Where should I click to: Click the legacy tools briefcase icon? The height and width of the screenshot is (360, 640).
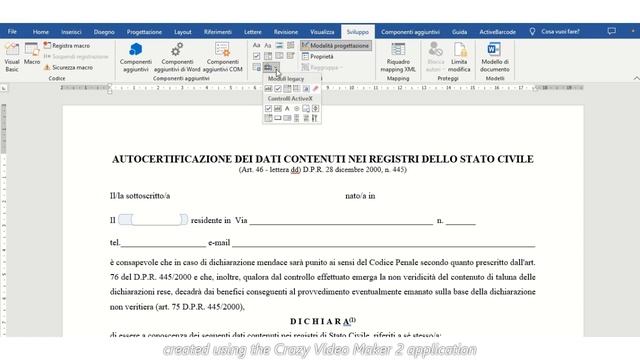point(268,67)
